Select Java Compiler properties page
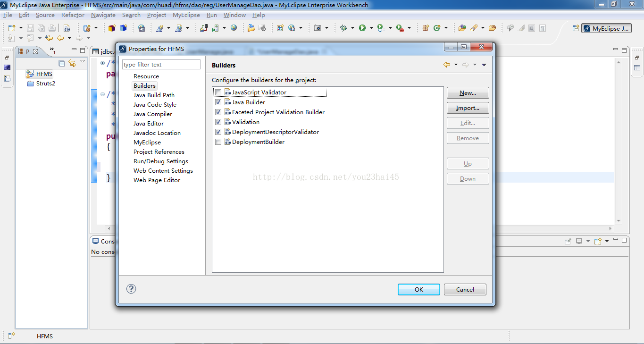The image size is (644, 344). (153, 114)
